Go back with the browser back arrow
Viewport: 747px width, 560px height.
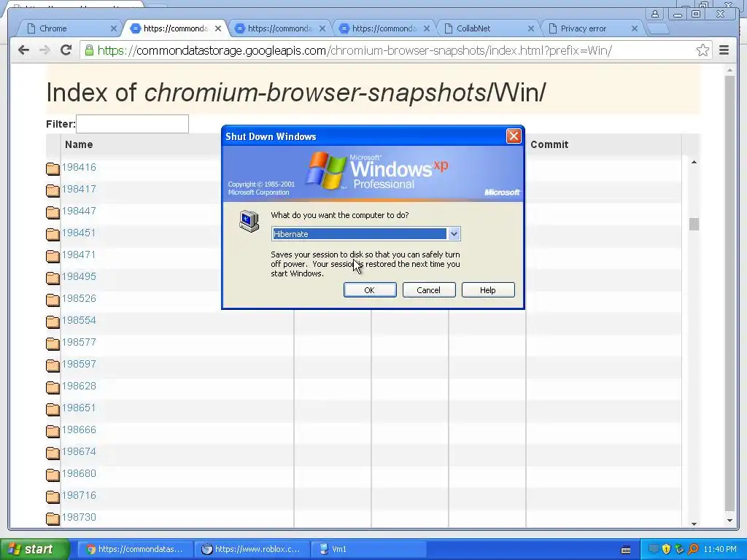[x=23, y=50]
